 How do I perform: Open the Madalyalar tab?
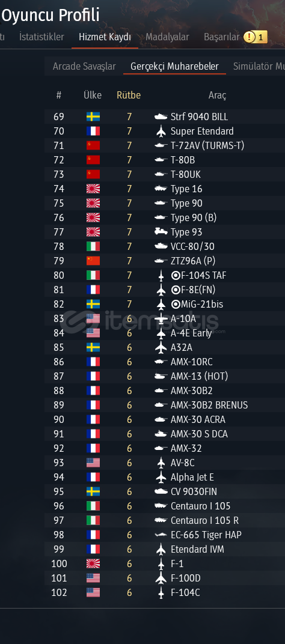(167, 37)
